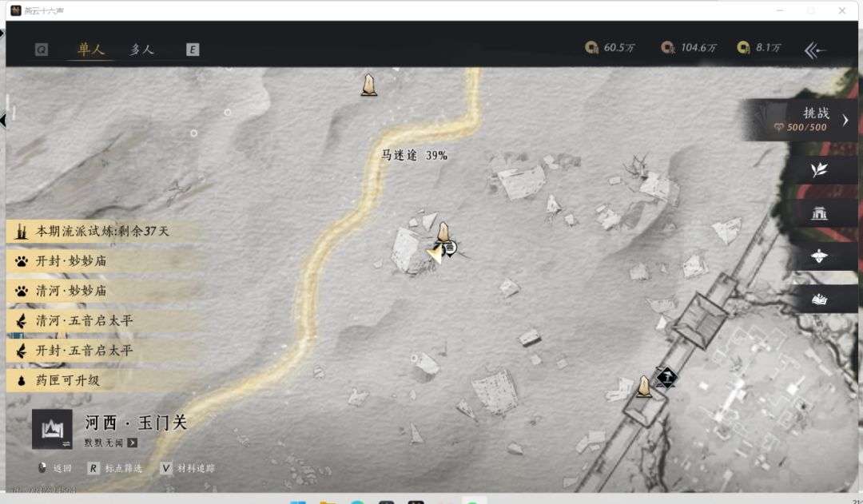The height and width of the screenshot is (504, 863).
Task: Click the stone waypoint marker at map center
Action: 443,232
